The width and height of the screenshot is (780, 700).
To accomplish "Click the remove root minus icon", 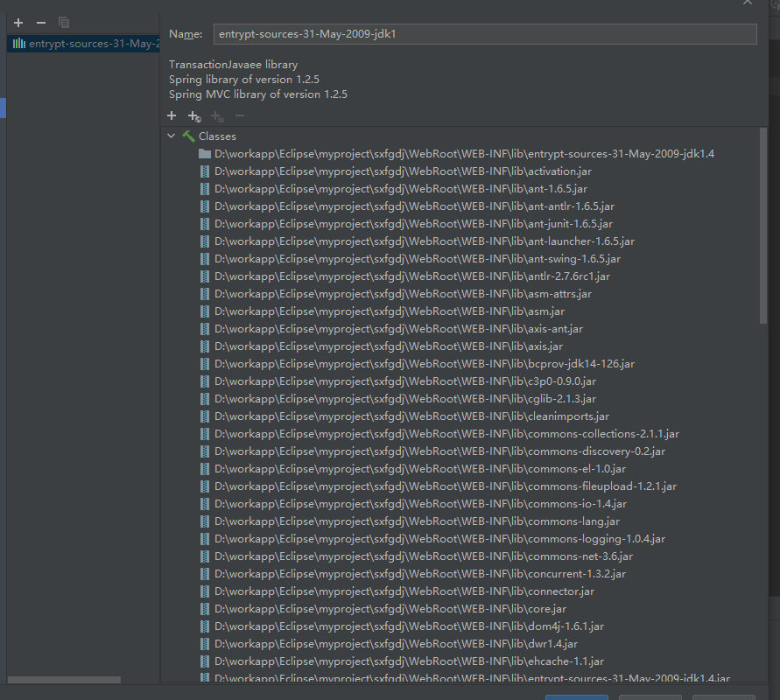I will coord(240,115).
